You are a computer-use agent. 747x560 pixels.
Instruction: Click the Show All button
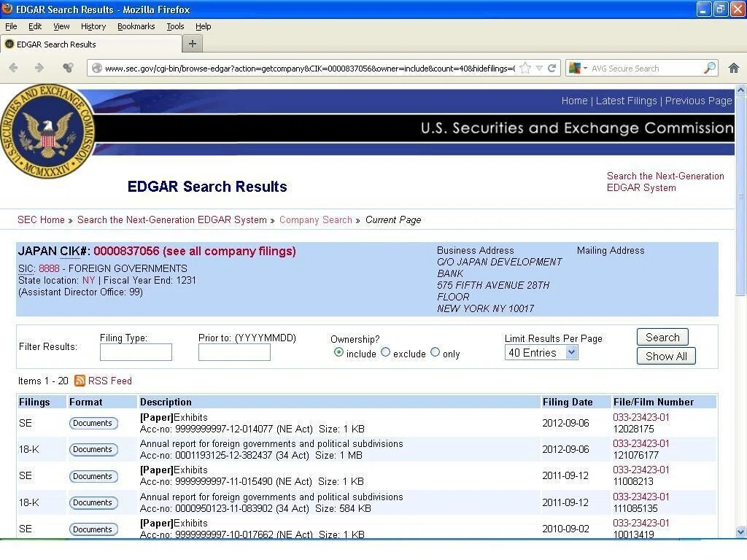(666, 356)
